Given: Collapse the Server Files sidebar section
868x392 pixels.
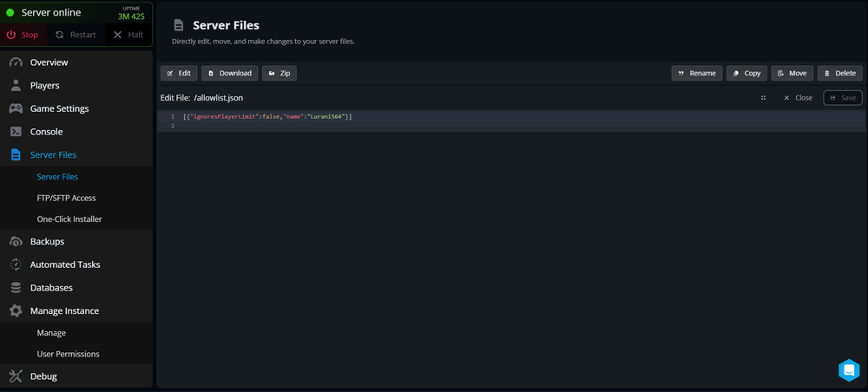Looking at the screenshot, I should [x=53, y=154].
